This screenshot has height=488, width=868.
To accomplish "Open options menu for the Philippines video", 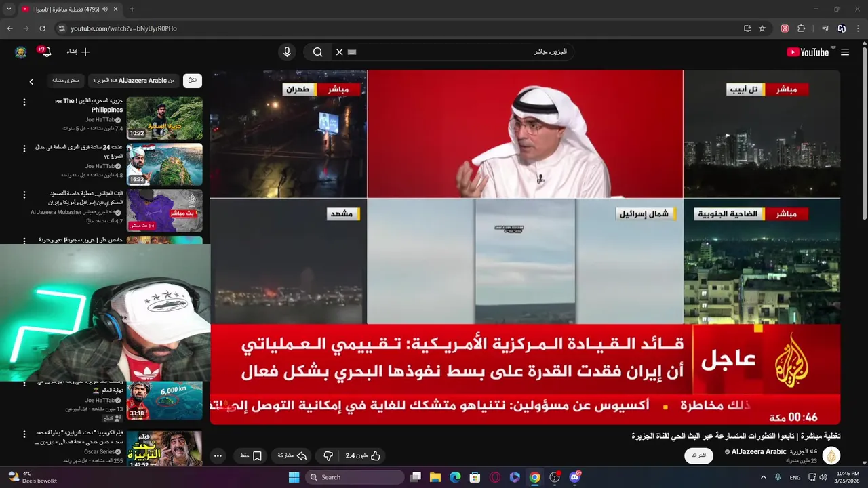I will pyautogui.click(x=24, y=102).
